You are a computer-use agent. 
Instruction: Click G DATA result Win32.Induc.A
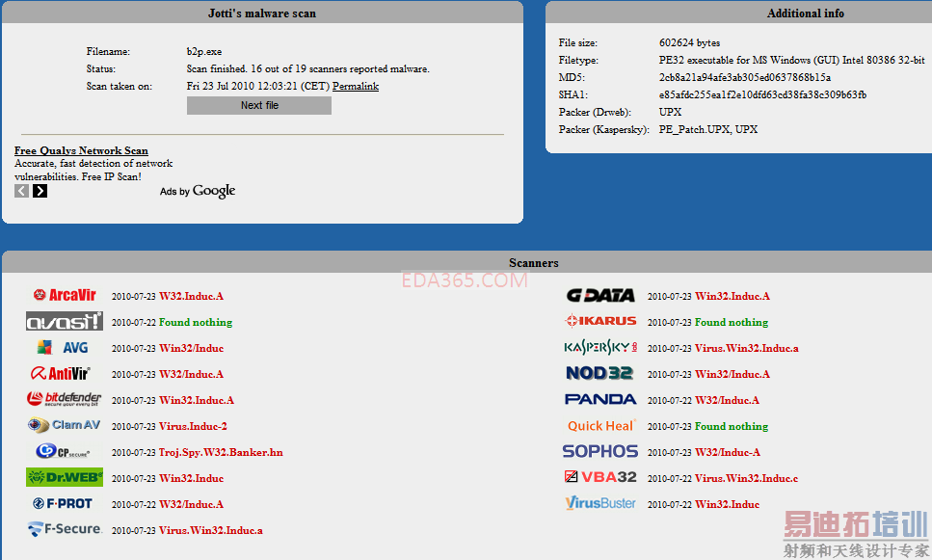click(x=732, y=296)
